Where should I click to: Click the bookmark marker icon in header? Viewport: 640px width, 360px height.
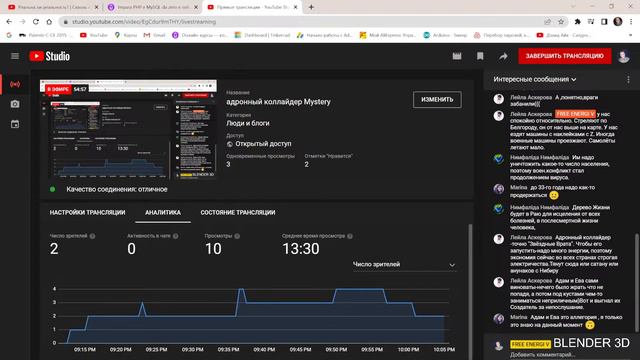coord(480,56)
